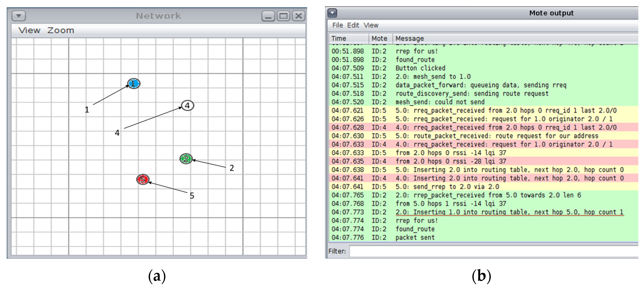
Task: Select the 'packet sent' log row
Action: point(415,238)
